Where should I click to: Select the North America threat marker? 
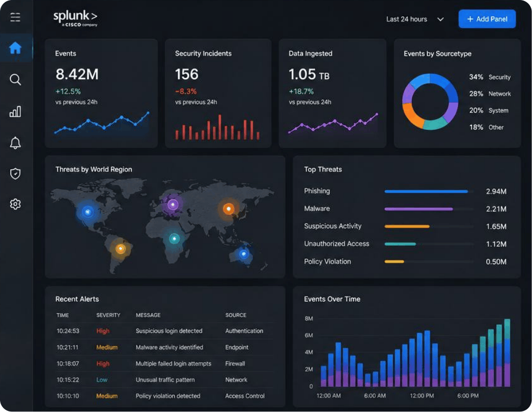click(x=88, y=212)
